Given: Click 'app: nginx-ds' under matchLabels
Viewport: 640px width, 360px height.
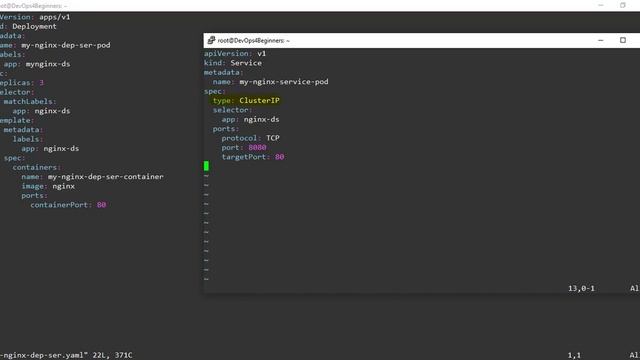Looking at the screenshot, I should pos(41,111).
